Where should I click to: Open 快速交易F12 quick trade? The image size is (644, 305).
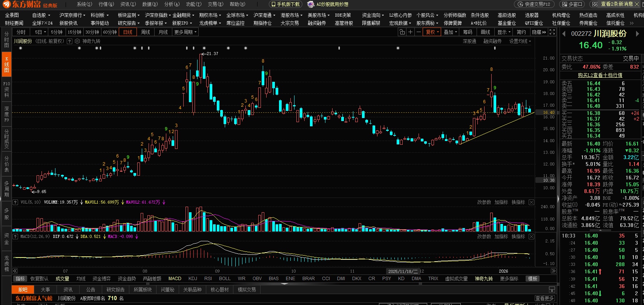point(534,4)
